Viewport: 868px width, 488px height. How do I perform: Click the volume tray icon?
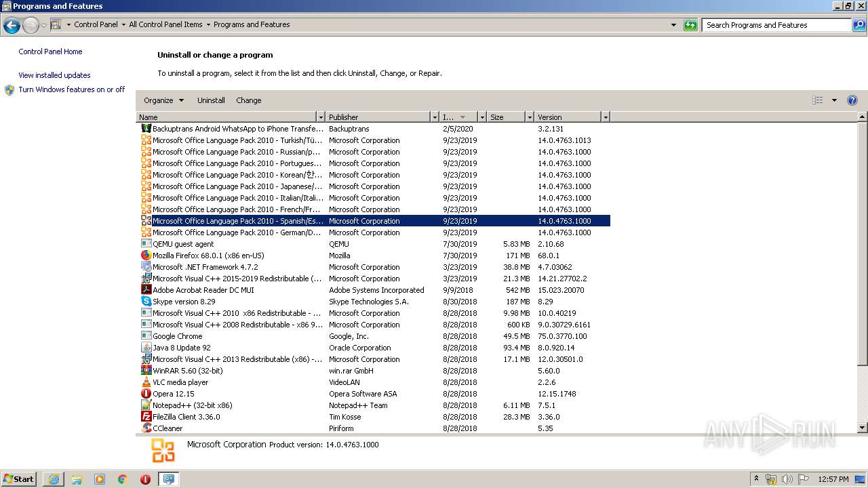click(787, 479)
